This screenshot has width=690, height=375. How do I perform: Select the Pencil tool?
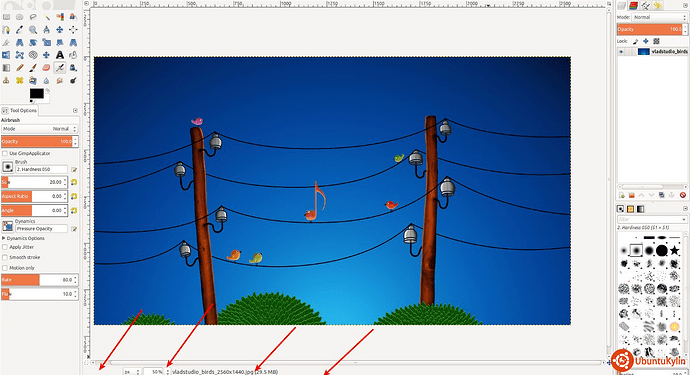pyautogui.click(x=20, y=68)
